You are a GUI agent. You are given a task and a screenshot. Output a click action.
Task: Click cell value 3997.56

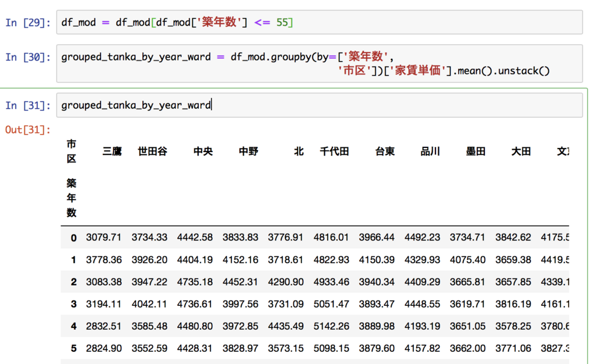[x=240, y=304]
